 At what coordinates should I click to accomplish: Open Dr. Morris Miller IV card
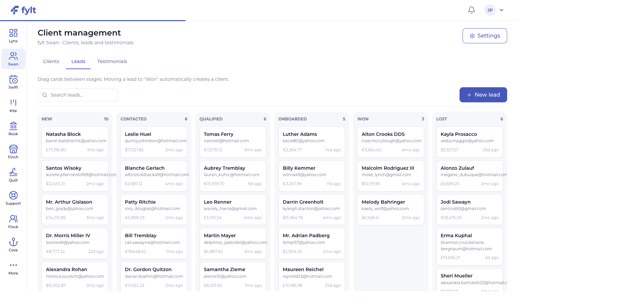[75, 243]
